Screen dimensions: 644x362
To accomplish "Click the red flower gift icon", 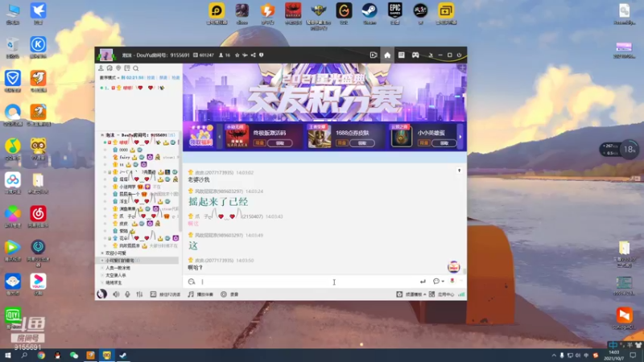I will [452, 281].
